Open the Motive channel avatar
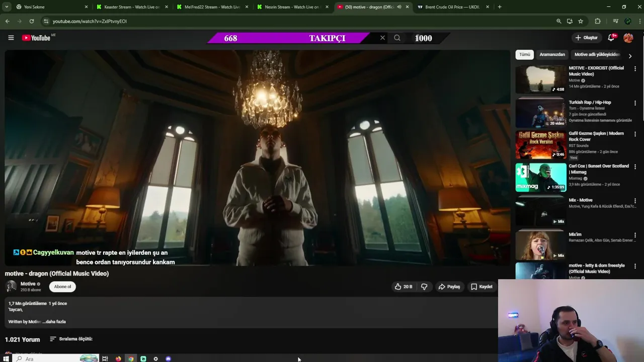 pos(11,287)
